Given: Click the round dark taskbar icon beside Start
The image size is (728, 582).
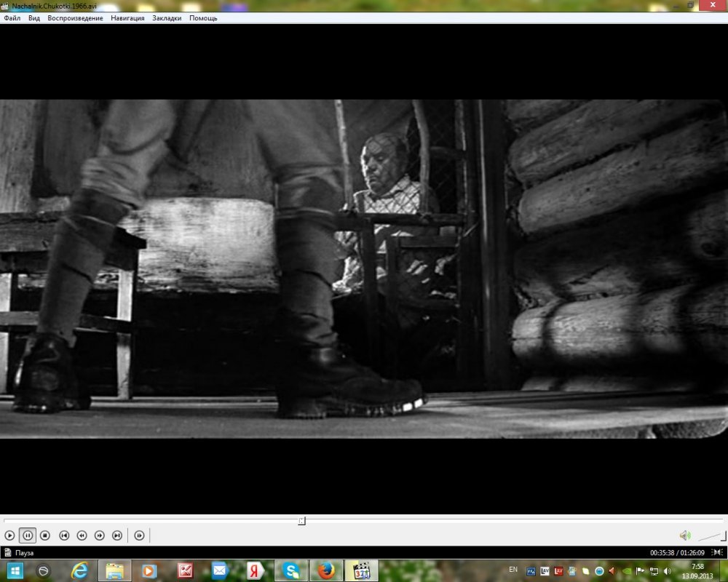Looking at the screenshot, I should [x=43, y=571].
